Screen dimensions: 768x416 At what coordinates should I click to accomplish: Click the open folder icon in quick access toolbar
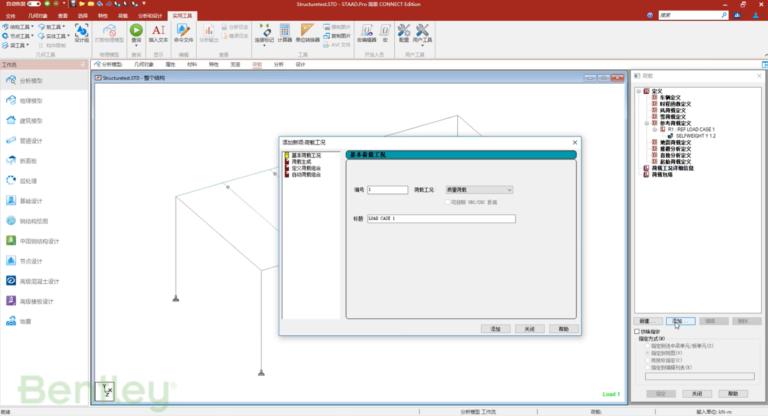pos(82,4)
